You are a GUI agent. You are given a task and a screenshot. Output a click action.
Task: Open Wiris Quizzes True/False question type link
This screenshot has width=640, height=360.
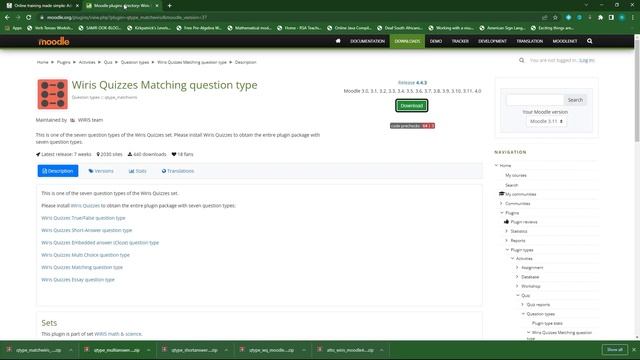coord(83,218)
